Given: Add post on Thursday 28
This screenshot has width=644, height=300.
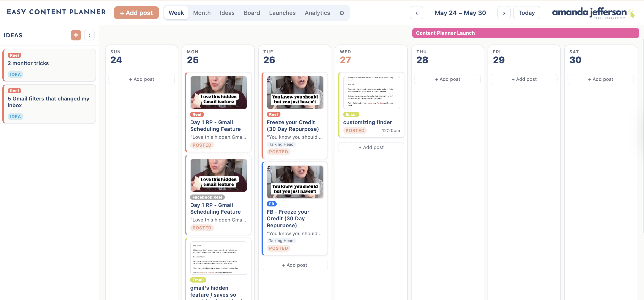Looking at the screenshot, I should (447, 79).
